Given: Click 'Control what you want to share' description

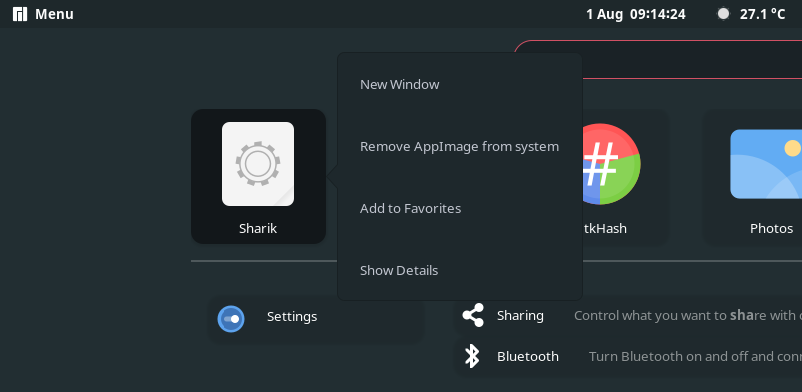Looking at the screenshot, I should pyautogui.click(x=688, y=315).
